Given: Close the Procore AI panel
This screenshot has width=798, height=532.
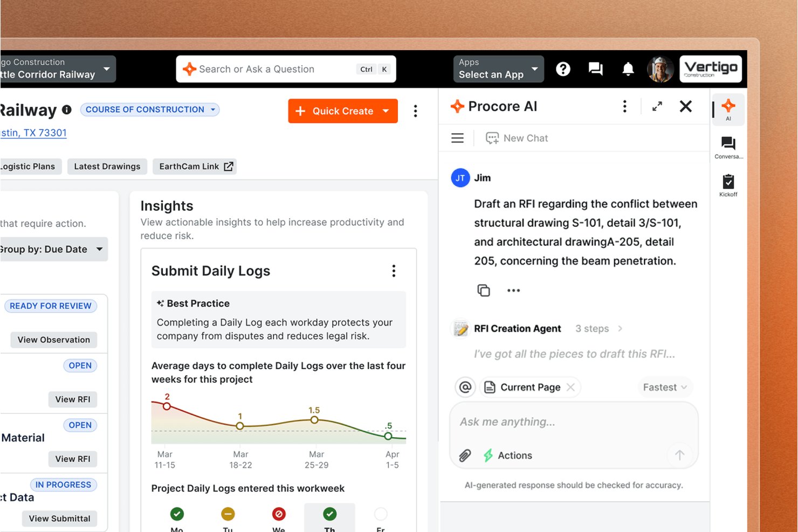Looking at the screenshot, I should [686, 106].
